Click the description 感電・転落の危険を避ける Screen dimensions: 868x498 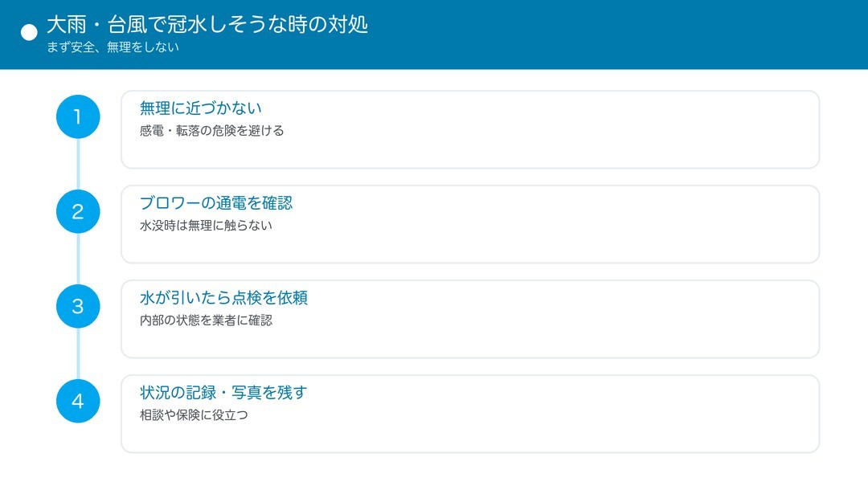211,131
